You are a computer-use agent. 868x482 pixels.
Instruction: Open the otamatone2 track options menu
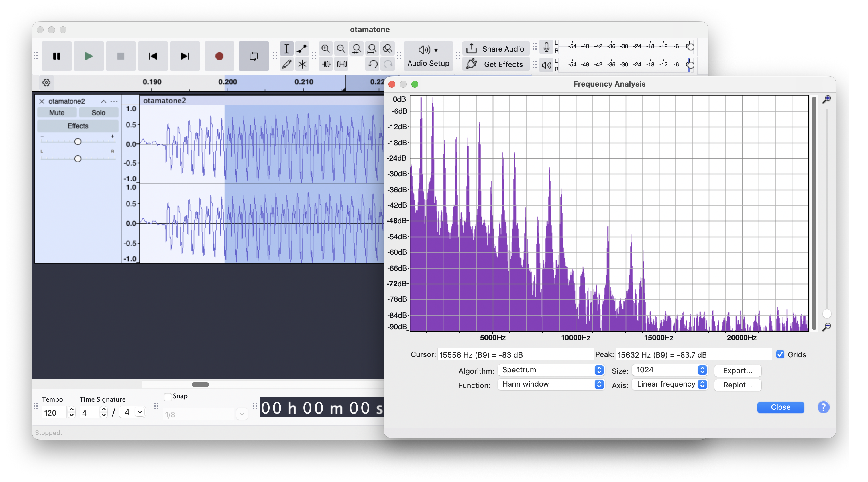pyautogui.click(x=114, y=101)
